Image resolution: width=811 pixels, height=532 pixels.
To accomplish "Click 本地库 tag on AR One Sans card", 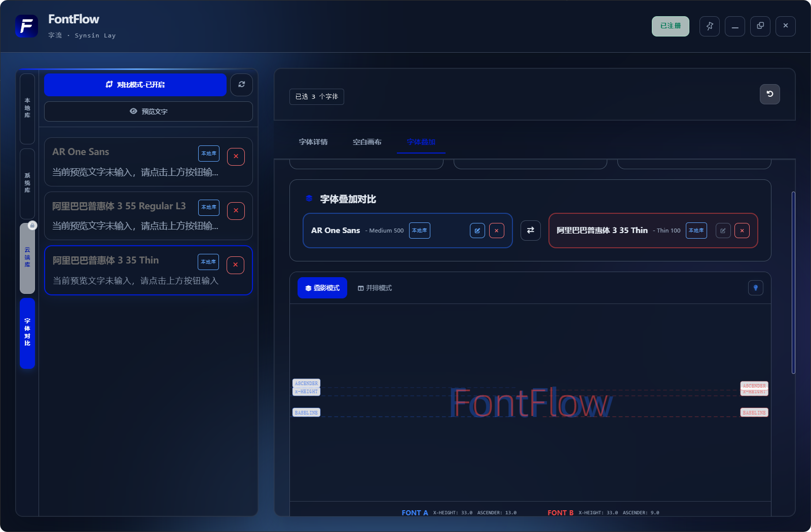I will (209, 154).
